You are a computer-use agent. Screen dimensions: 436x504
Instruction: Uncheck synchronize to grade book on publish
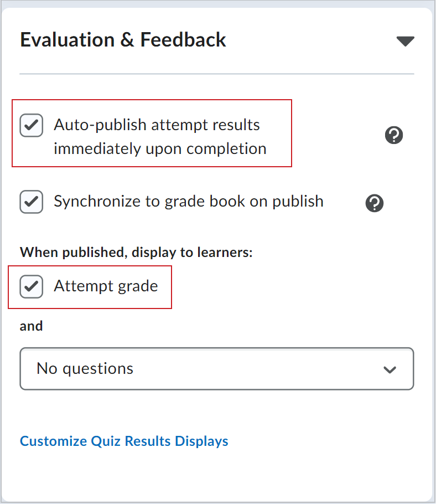(31, 202)
